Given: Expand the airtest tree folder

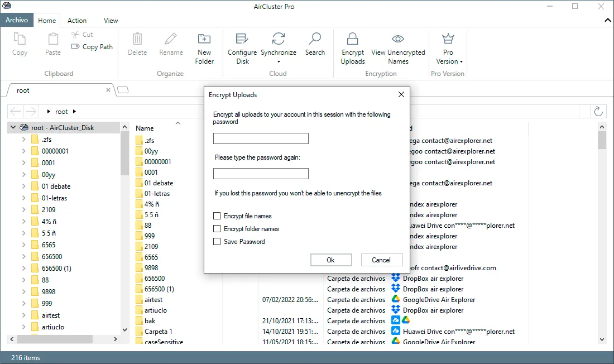Looking at the screenshot, I should coord(23,315).
